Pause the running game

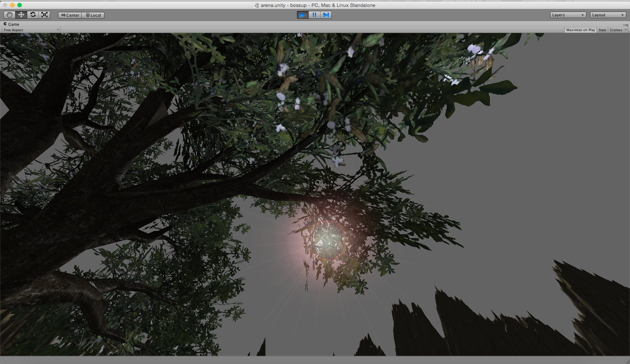click(314, 15)
